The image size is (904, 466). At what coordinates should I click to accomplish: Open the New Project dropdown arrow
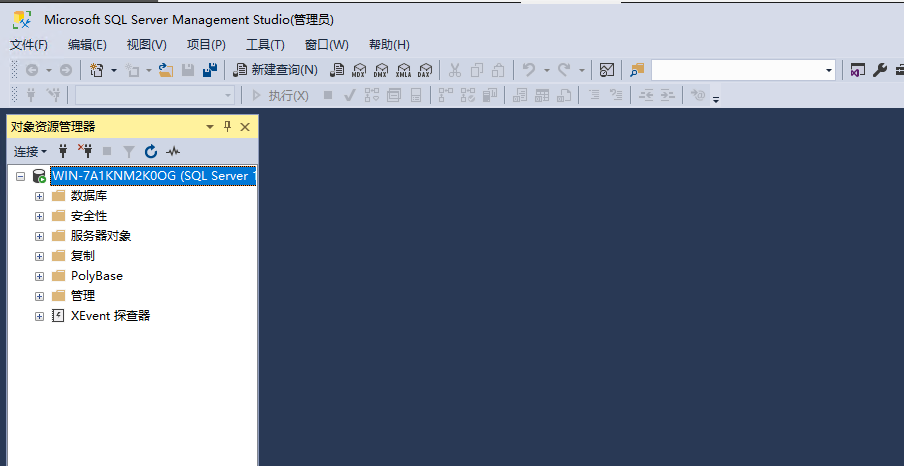[x=114, y=70]
